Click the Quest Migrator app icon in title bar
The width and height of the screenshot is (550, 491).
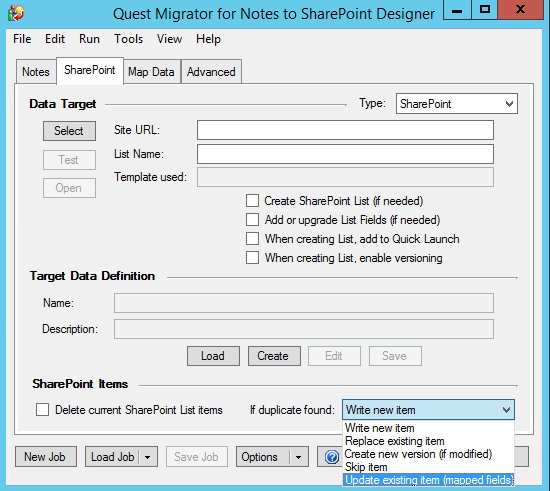pyautogui.click(x=16, y=13)
